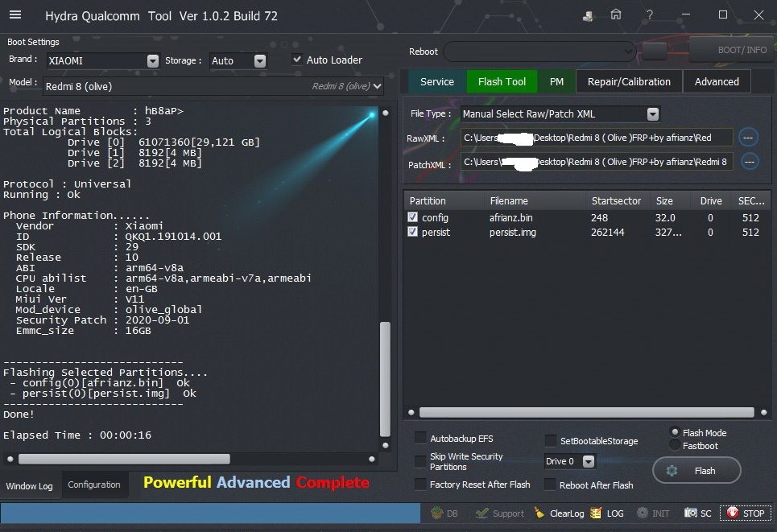Click the log vertical scrollbar thumb
This screenshot has width=777, height=532.
click(x=385, y=379)
